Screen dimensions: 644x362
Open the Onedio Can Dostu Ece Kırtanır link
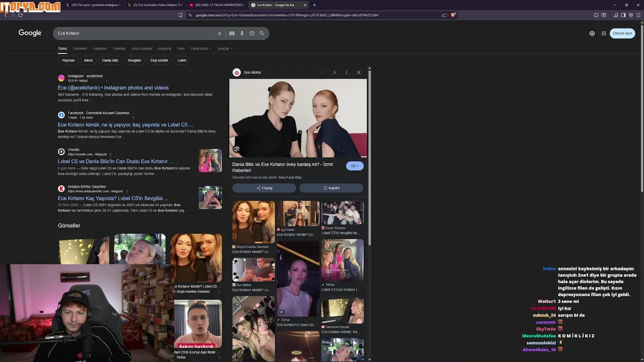[x=115, y=161]
